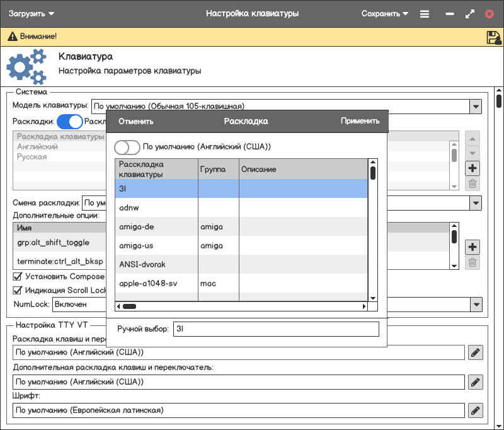504x430 pixels.
Task: Move the selected layout up in list
Action: click(472, 138)
